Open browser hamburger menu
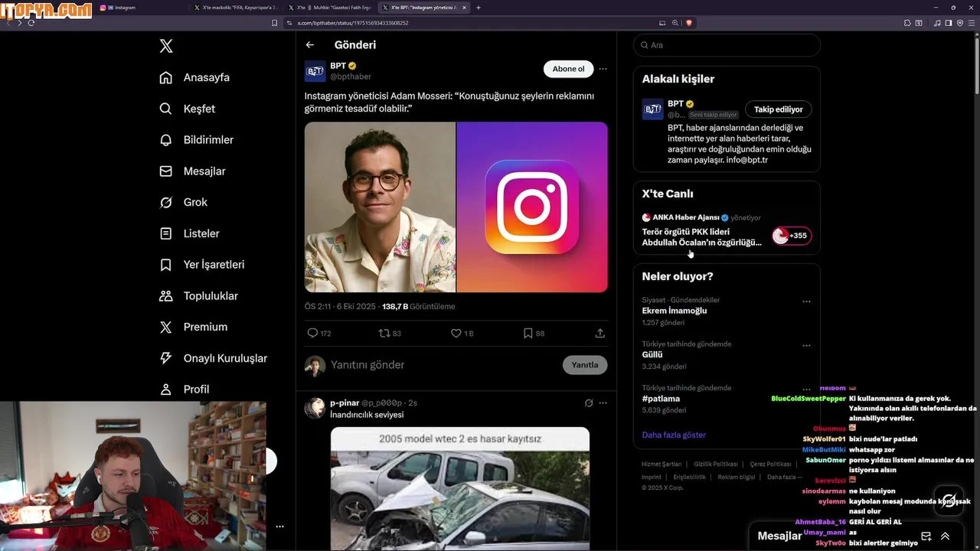Image resolution: width=980 pixels, height=551 pixels. coord(971,23)
